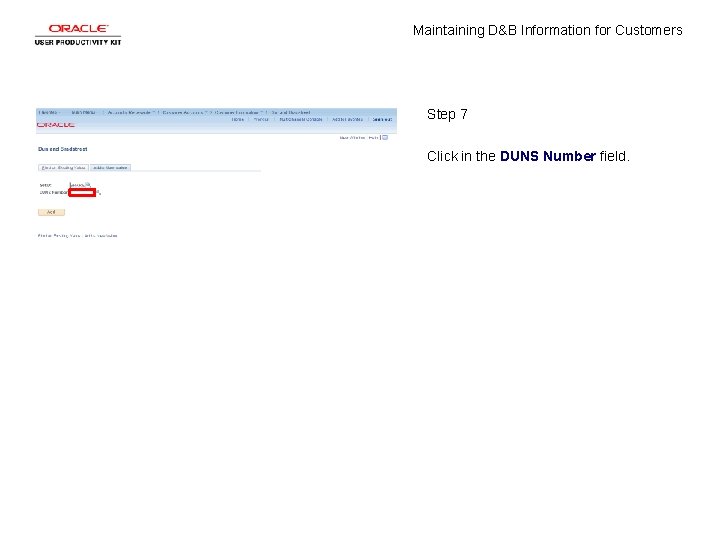Click bottom Add a New Value link
720x540 pixels.
click(x=101, y=236)
